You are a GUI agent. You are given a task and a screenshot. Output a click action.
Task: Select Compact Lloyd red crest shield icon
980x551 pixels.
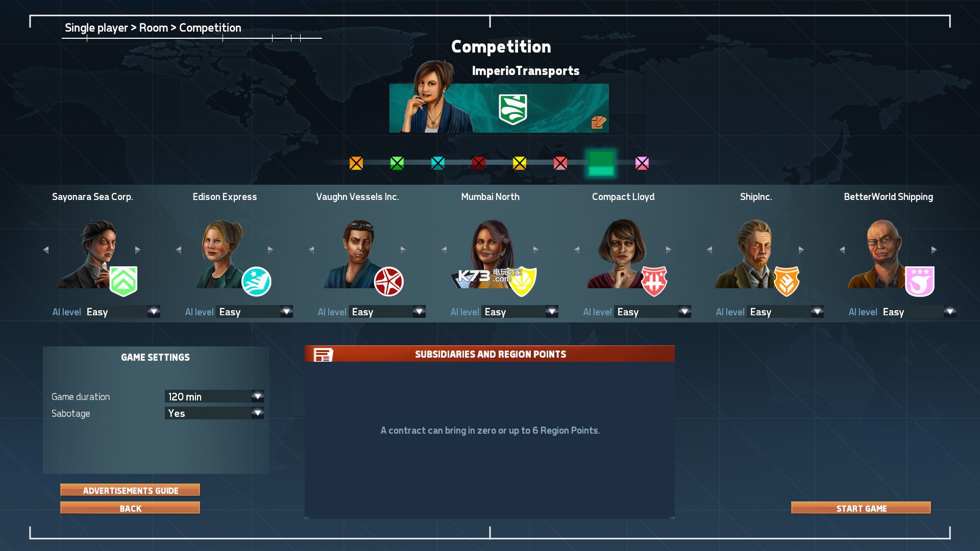point(653,280)
